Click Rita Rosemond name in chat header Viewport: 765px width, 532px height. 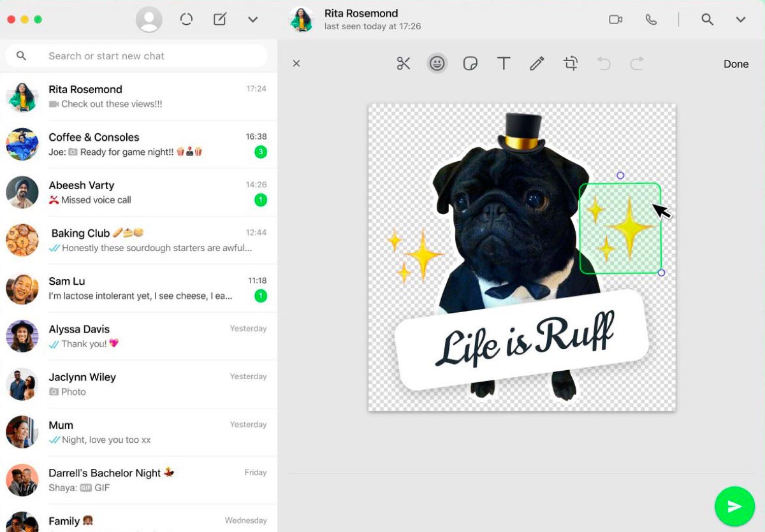tap(361, 13)
